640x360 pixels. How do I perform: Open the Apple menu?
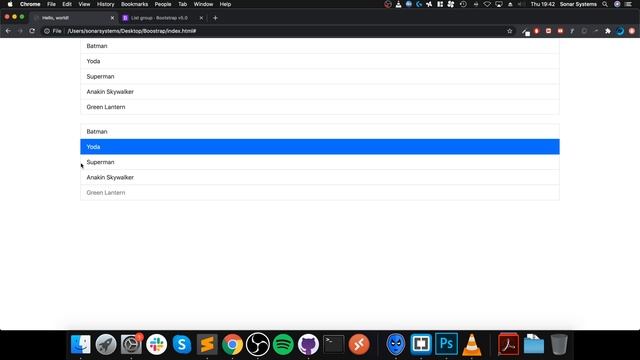[10, 4]
